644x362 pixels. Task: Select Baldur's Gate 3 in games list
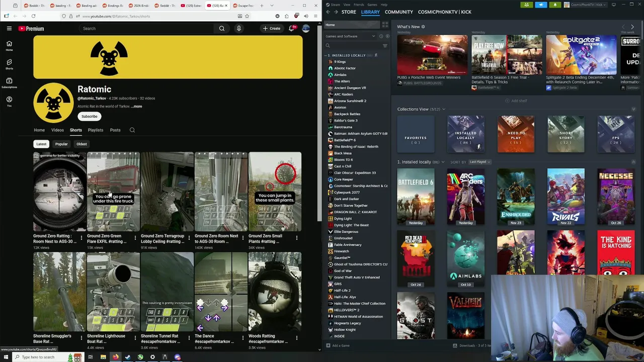tap(346, 121)
